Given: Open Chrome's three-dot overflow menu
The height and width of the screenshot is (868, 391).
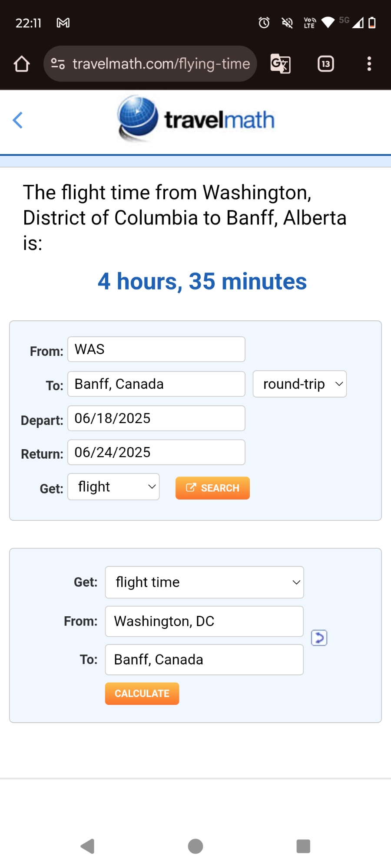Looking at the screenshot, I should tap(369, 64).
